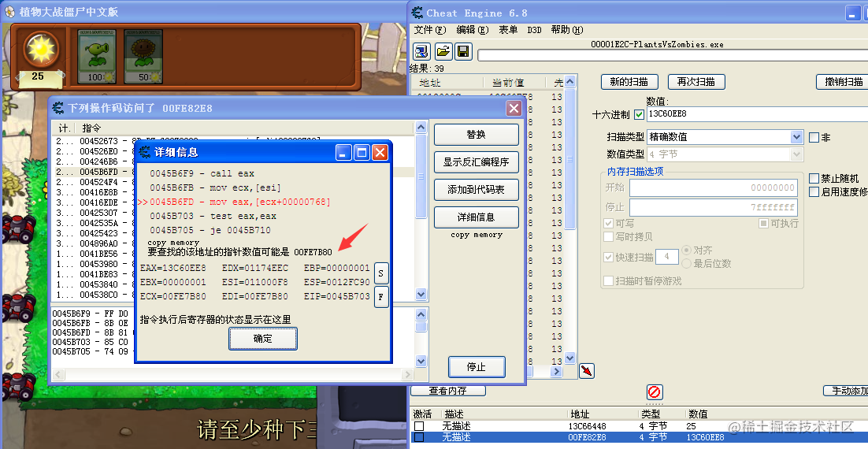The height and width of the screenshot is (449, 868).
Task: Toggle the 可执行 executable checkbox
Action: point(762,223)
